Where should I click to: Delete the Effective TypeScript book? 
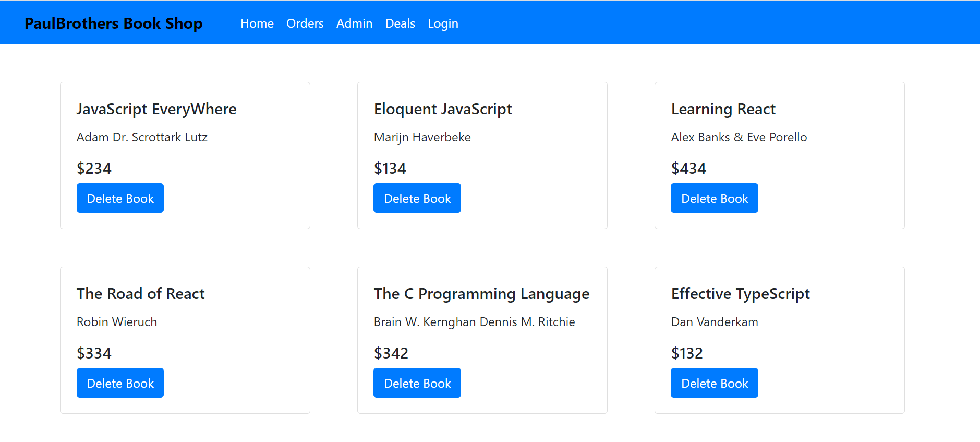pyautogui.click(x=715, y=383)
